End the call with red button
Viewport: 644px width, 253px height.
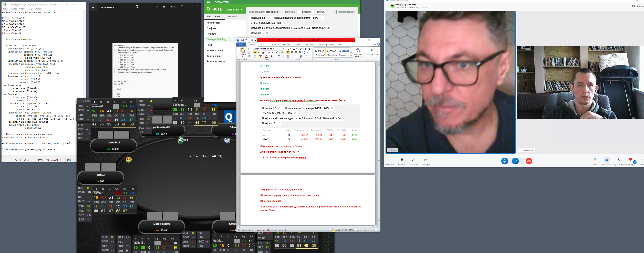529,161
